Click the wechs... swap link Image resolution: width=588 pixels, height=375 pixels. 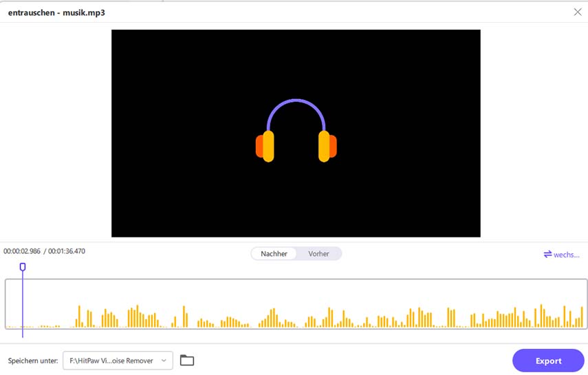[x=561, y=255]
